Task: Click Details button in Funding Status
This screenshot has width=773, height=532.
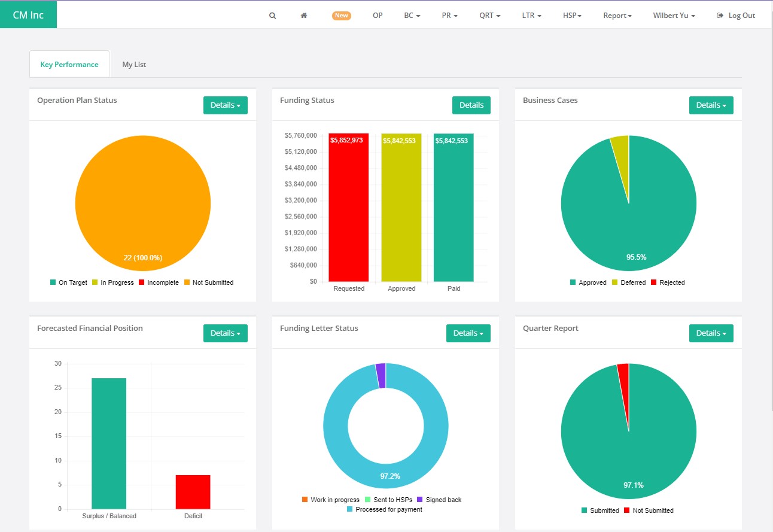Action: (x=471, y=105)
